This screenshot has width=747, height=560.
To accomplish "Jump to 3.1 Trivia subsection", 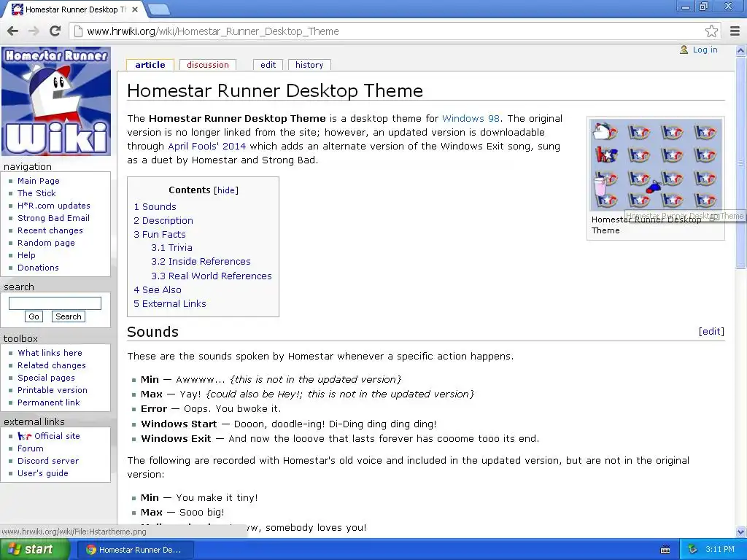I will (x=171, y=248).
